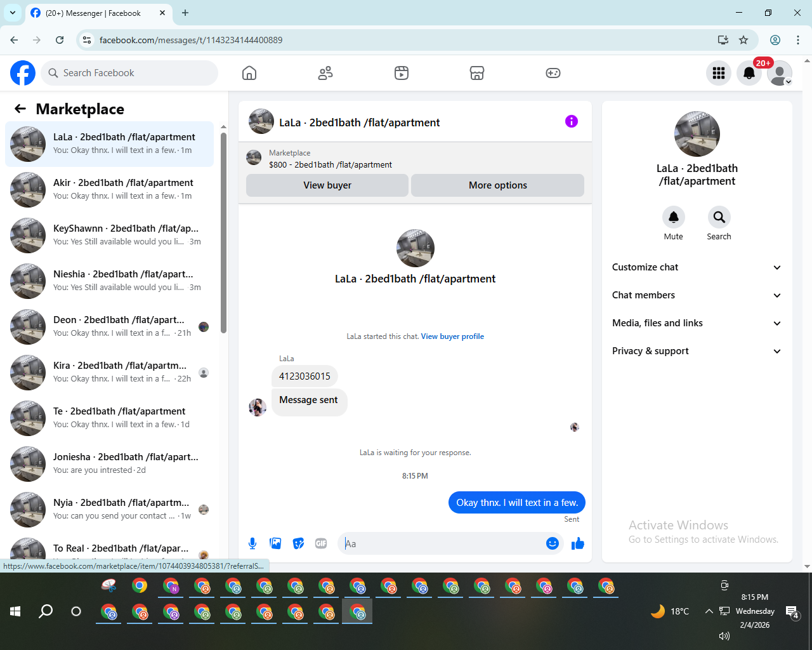
Task: Open the account profile avatar menu
Action: 780,73
